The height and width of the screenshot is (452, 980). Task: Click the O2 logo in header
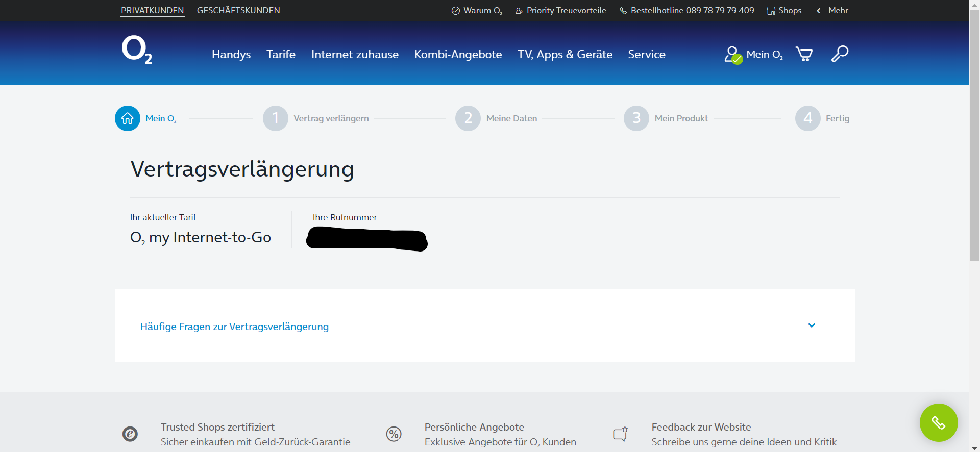point(137,49)
